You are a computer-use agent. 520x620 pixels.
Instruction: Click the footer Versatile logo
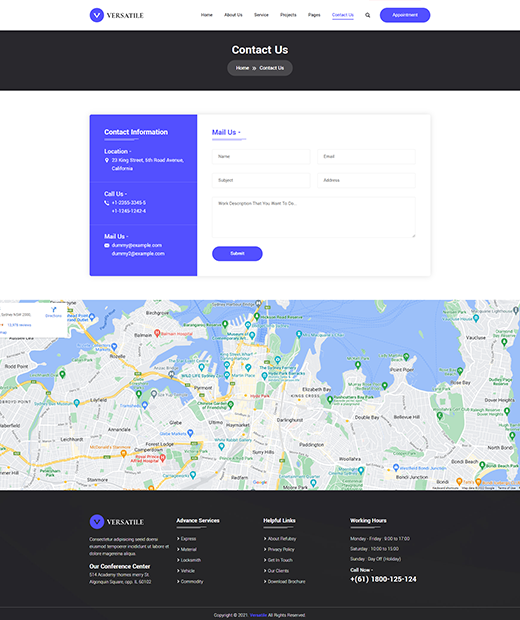(x=117, y=522)
